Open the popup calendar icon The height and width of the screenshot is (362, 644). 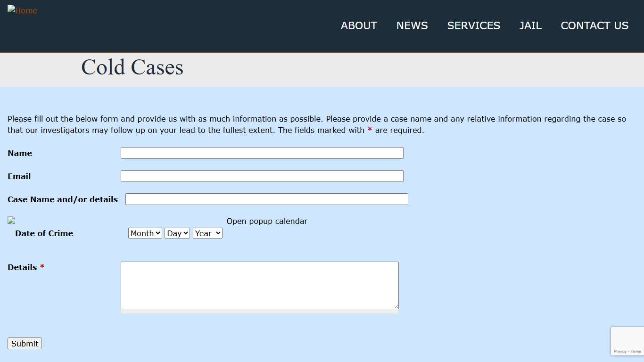[x=11, y=221]
